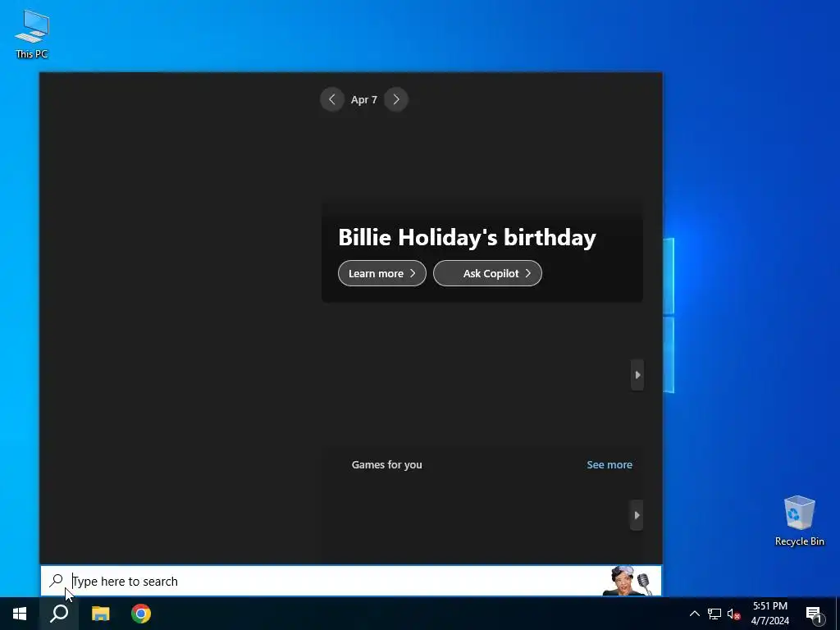Ask Copilot about Billie Holiday's birthday
This screenshot has width=840, height=630.
tap(487, 273)
